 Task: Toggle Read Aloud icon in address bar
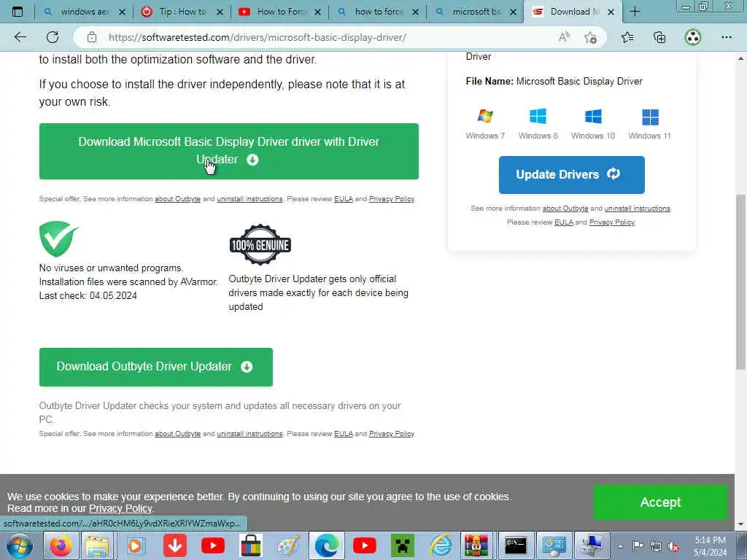pyautogui.click(x=564, y=37)
